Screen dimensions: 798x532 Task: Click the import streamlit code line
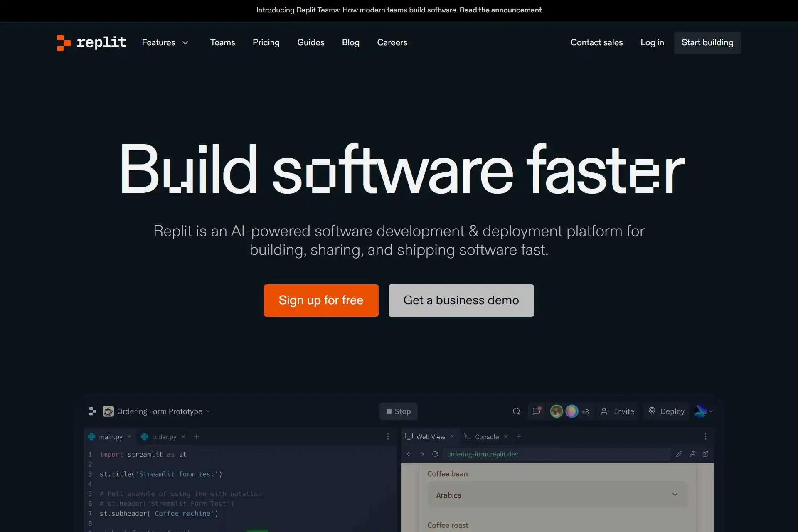click(143, 454)
